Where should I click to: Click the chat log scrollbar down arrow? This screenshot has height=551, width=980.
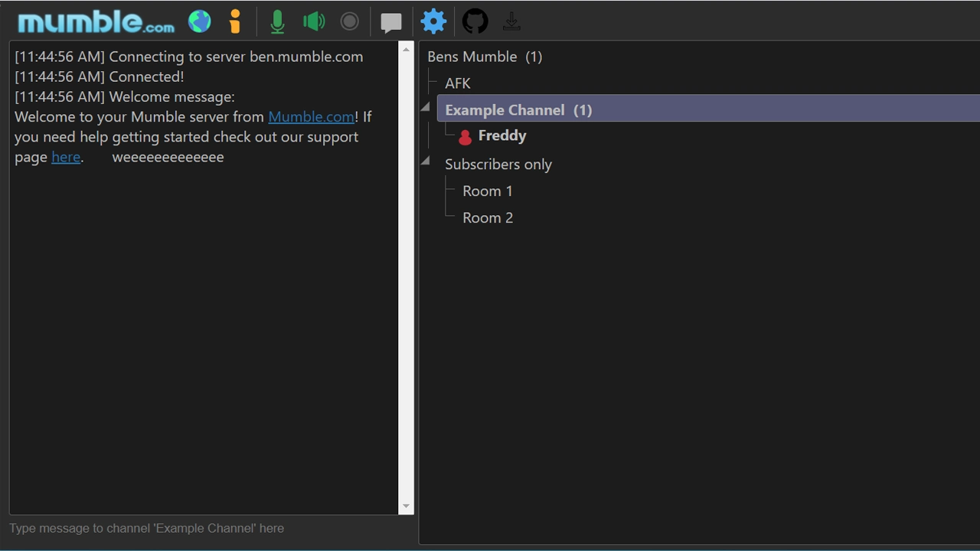[406, 506]
